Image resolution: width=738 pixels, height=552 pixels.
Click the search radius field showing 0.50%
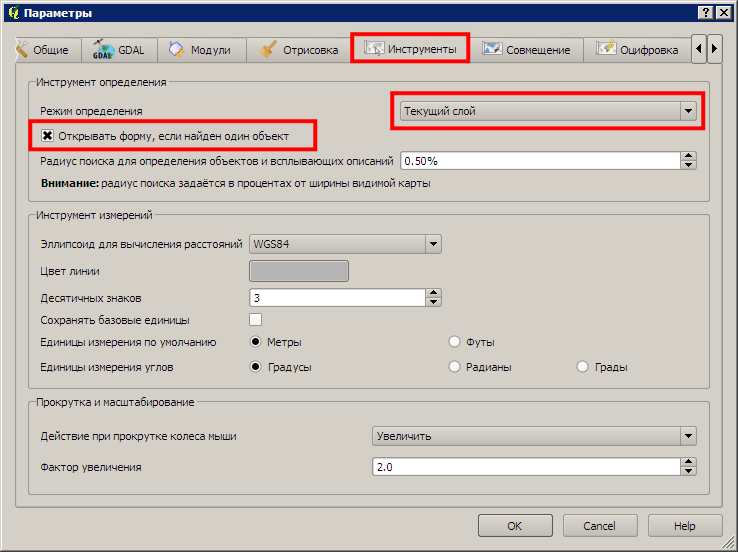coord(540,161)
